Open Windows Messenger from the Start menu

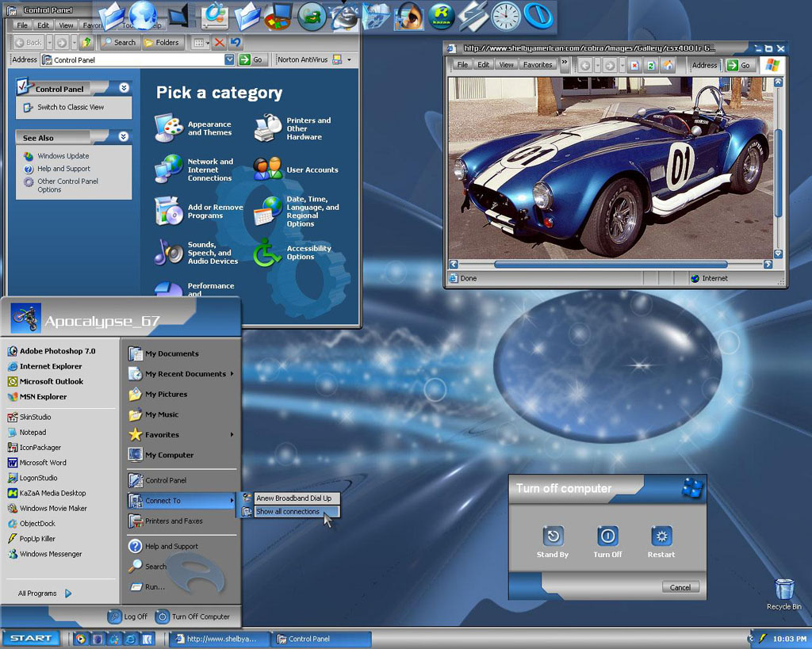pos(45,554)
